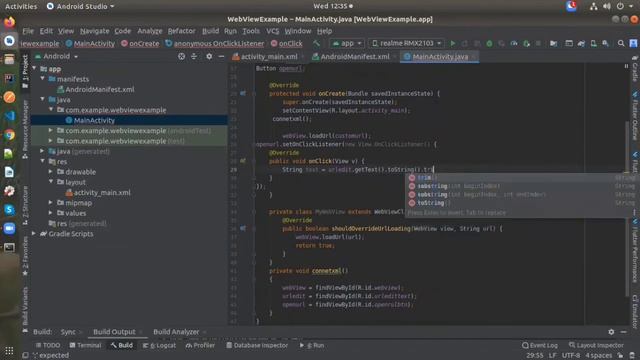Open the Analyze menu
640x360 pixels.
coord(149,31)
